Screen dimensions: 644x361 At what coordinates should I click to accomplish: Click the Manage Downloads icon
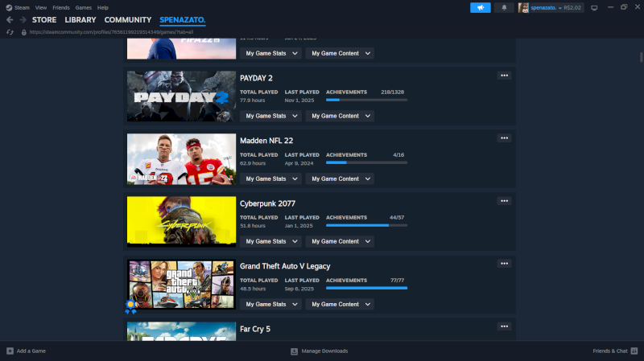point(294,351)
